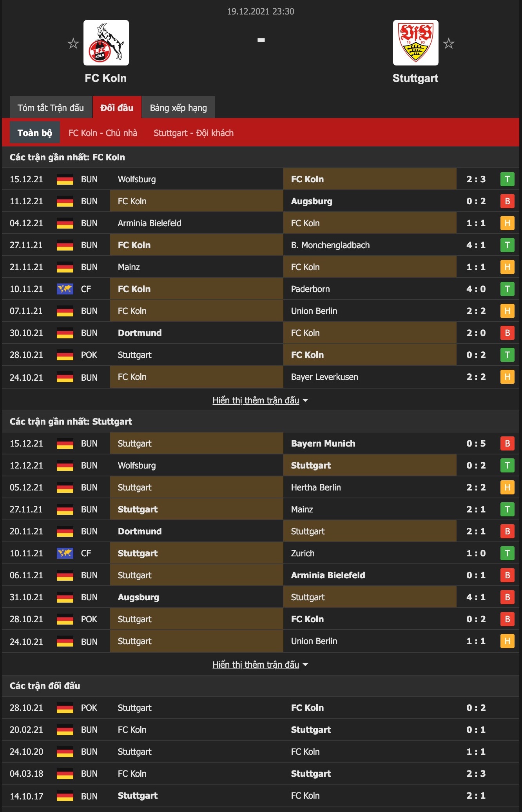Click the 30.10.21 date in Dortmund vs FC Koln row
This screenshot has width=522, height=812.
26,333
